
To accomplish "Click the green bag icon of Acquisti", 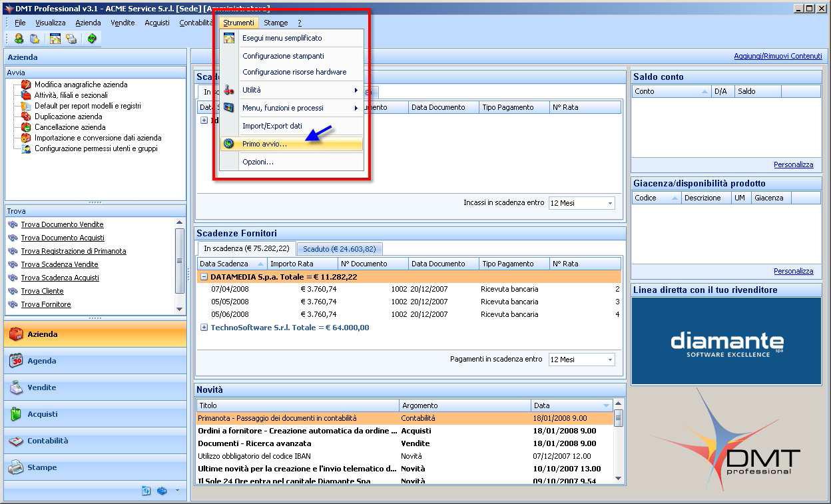I will [x=16, y=414].
